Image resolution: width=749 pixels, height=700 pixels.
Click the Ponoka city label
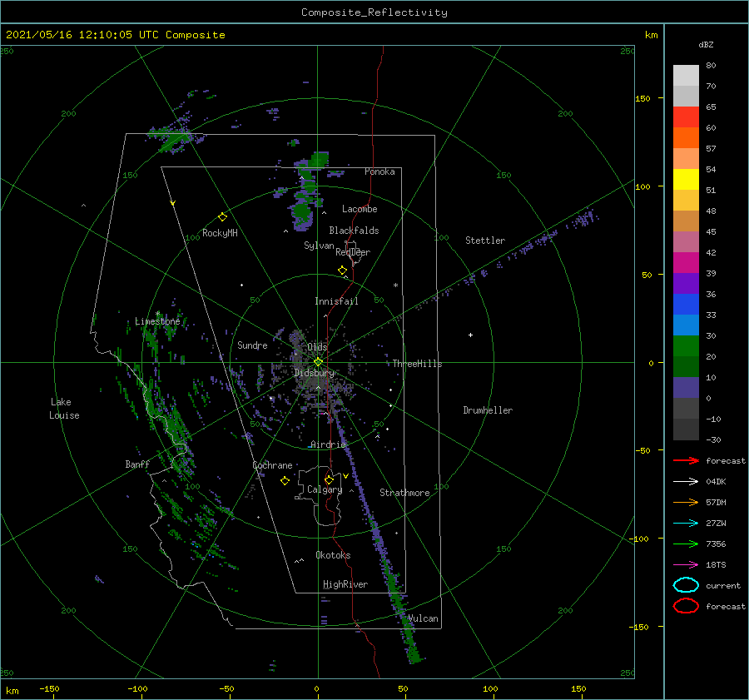coord(379,171)
